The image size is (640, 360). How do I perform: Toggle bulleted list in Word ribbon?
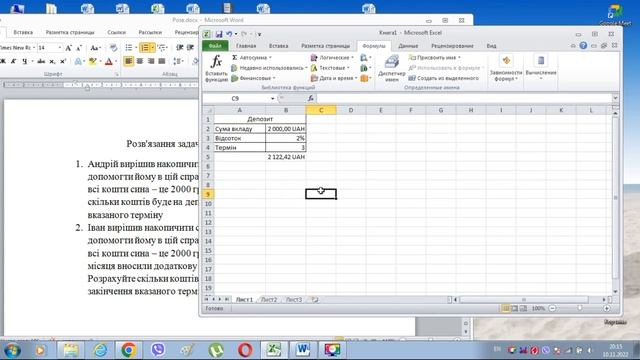point(129,48)
